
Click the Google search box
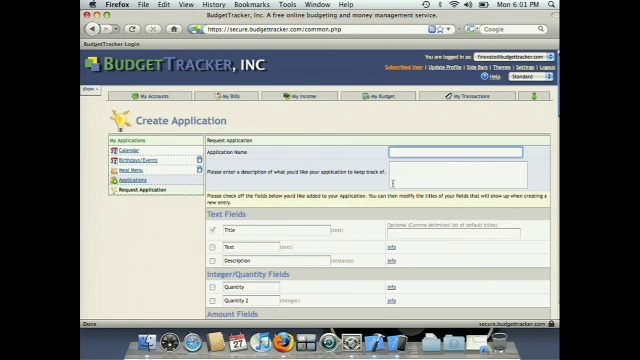coord(509,29)
